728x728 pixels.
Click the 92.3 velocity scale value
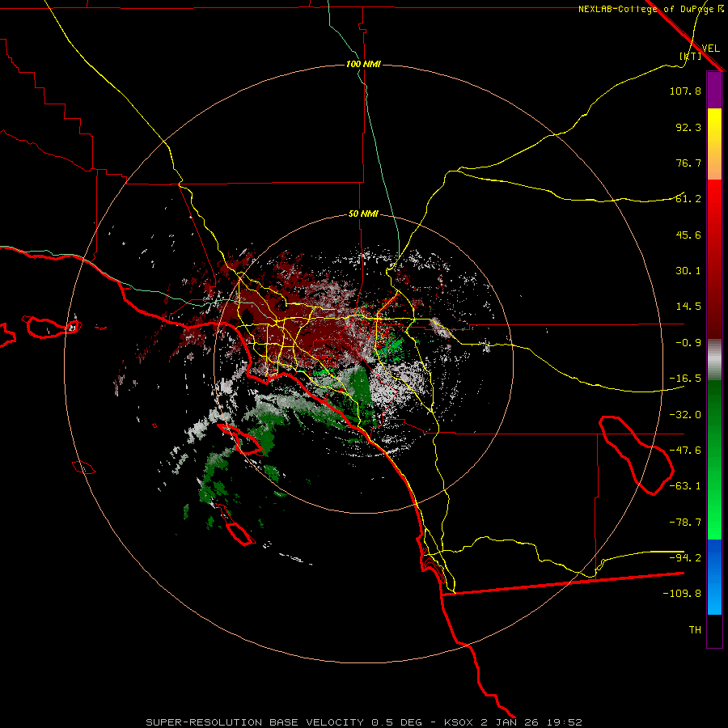tap(688, 127)
